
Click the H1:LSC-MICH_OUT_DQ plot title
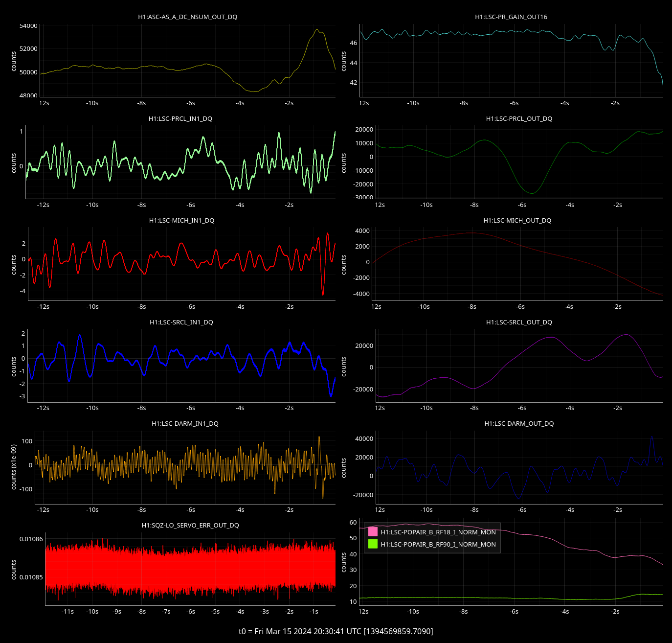517,220
